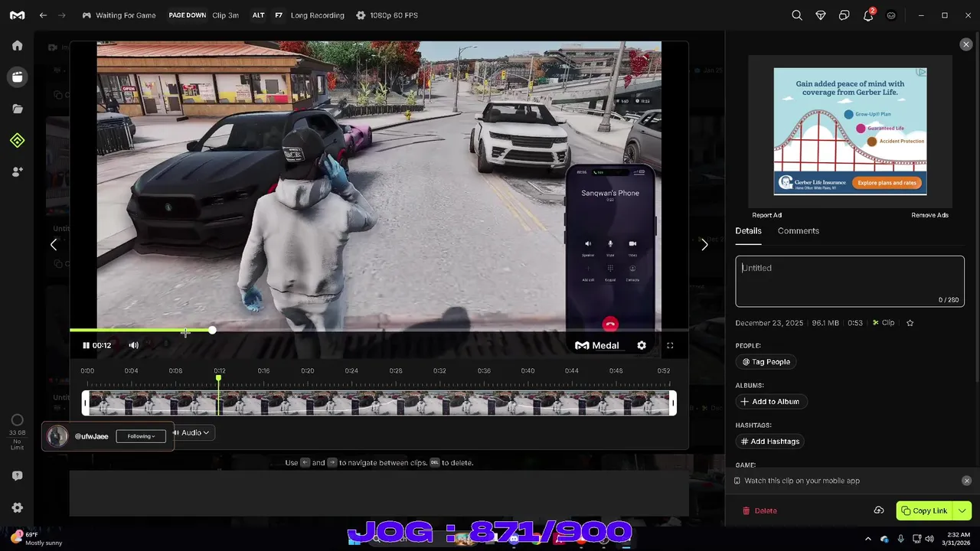Mute the player volume
Image resolution: width=980 pixels, height=551 pixels.
click(x=133, y=345)
